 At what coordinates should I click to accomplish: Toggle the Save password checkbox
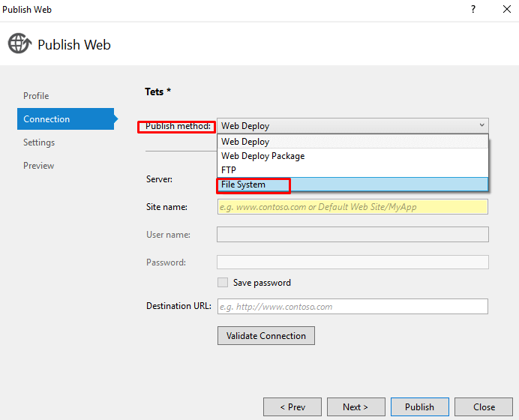coord(223,282)
